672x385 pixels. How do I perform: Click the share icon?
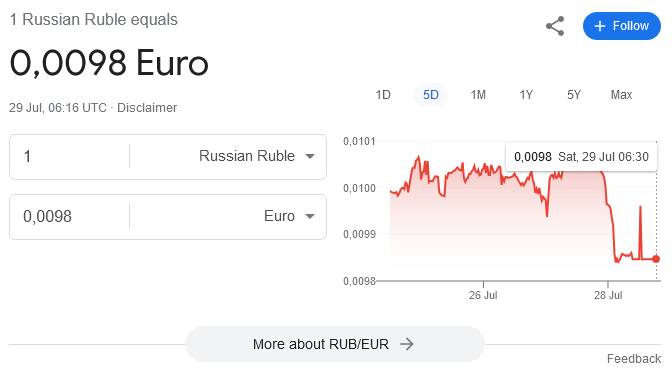pos(555,26)
